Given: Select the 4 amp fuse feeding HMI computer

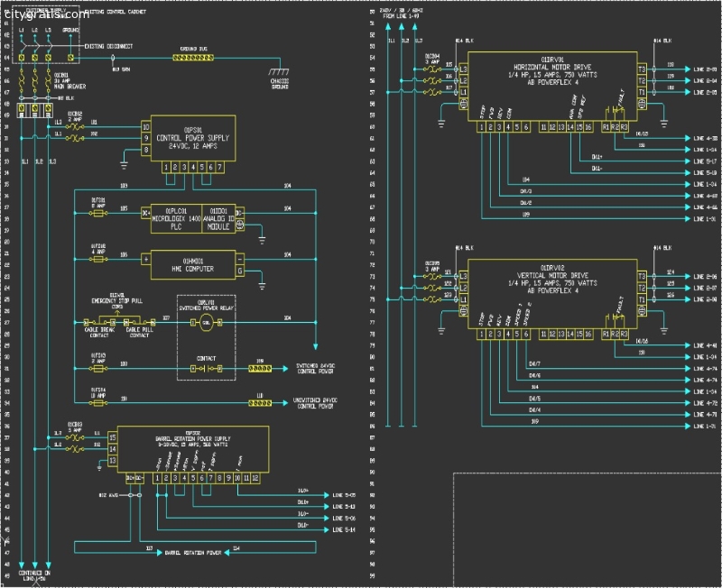Looking at the screenshot, I should click(99, 257).
